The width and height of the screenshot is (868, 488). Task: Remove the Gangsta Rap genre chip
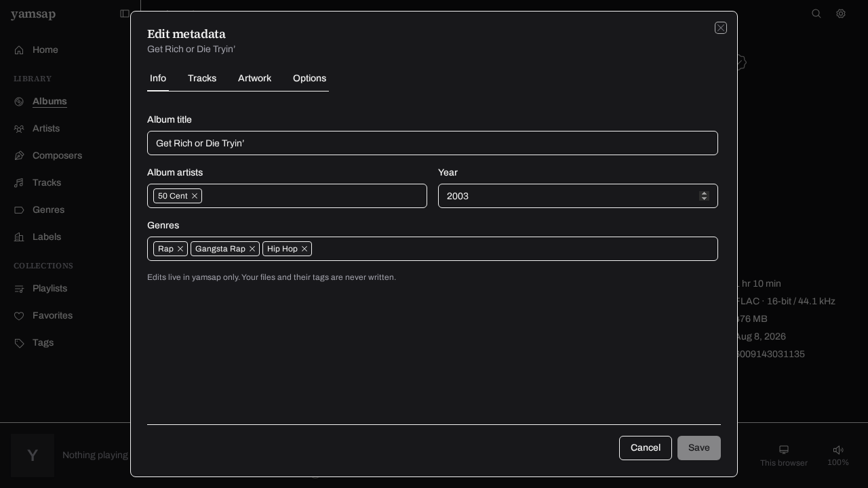252,249
